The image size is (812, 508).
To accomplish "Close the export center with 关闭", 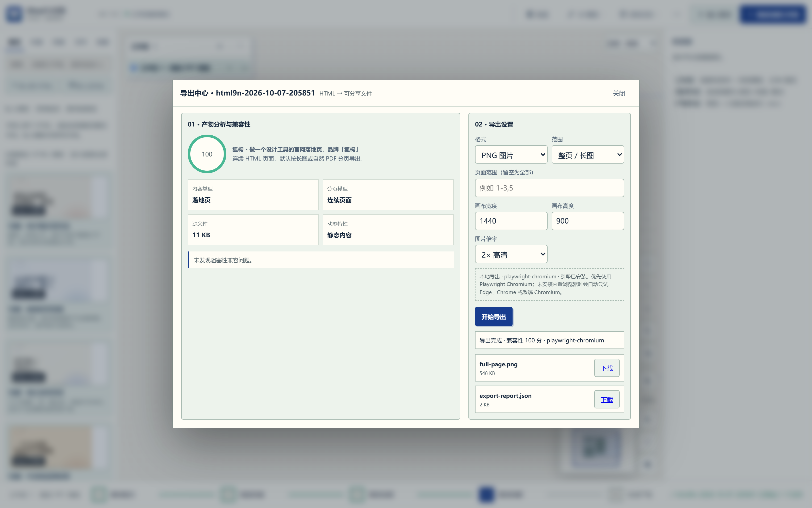I will coord(619,93).
